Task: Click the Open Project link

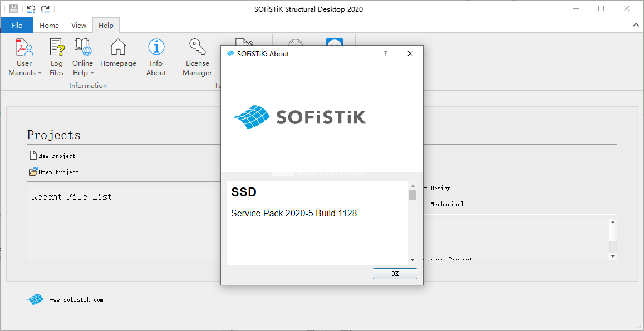Action: click(x=59, y=172)
